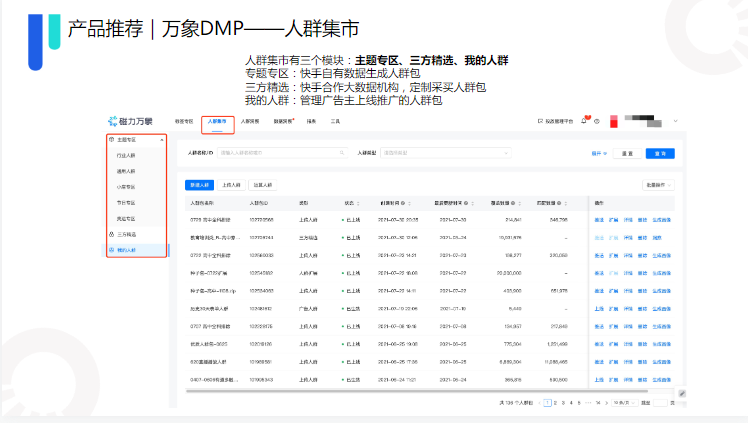
Task: Click the cell showing 20,000,000 coverage
Action: tap(509, 273)
